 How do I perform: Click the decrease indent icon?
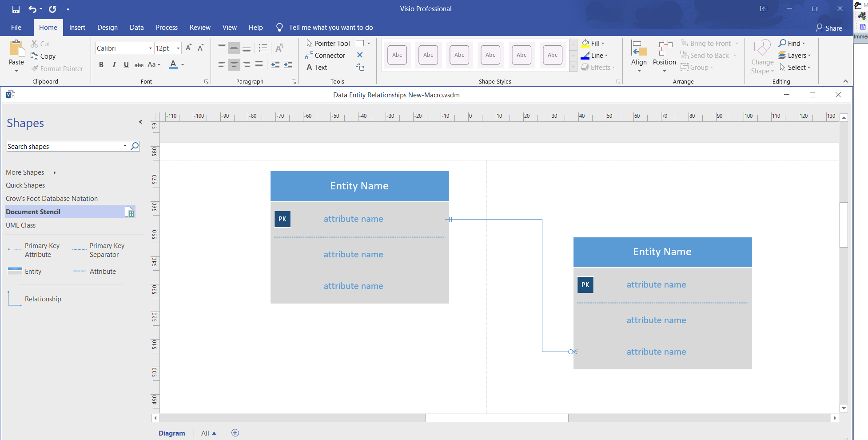click(x=275, y=64)
